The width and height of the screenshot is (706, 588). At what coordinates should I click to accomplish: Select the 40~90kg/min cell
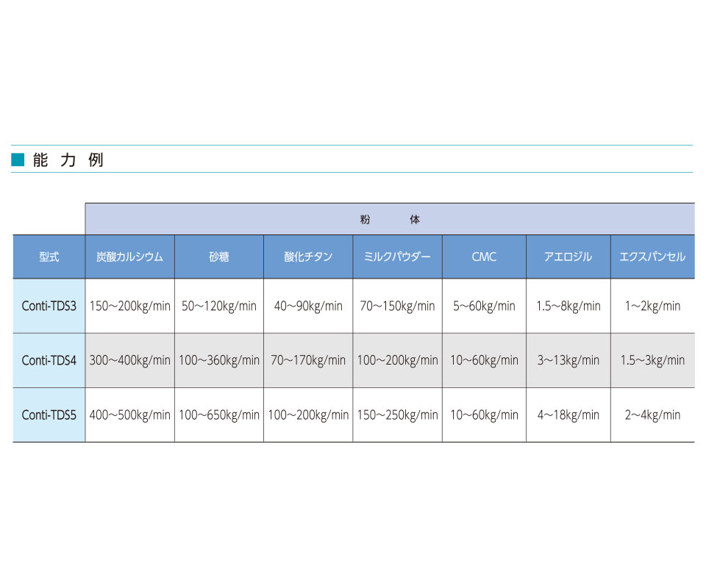(308, 306)
